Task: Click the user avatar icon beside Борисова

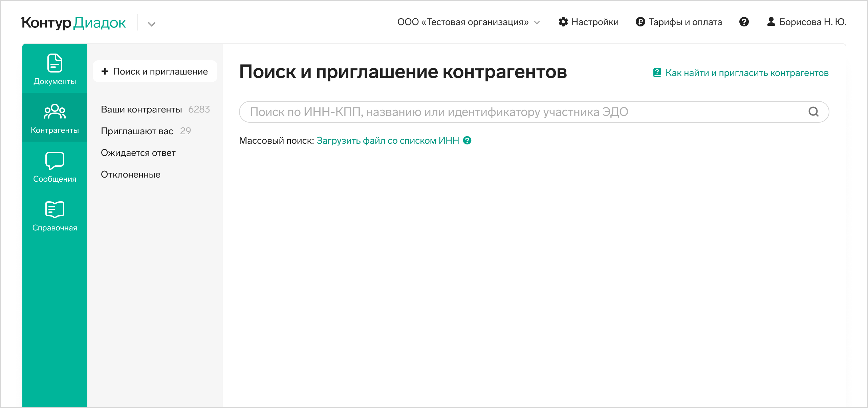Action: (x=771, y=22)
